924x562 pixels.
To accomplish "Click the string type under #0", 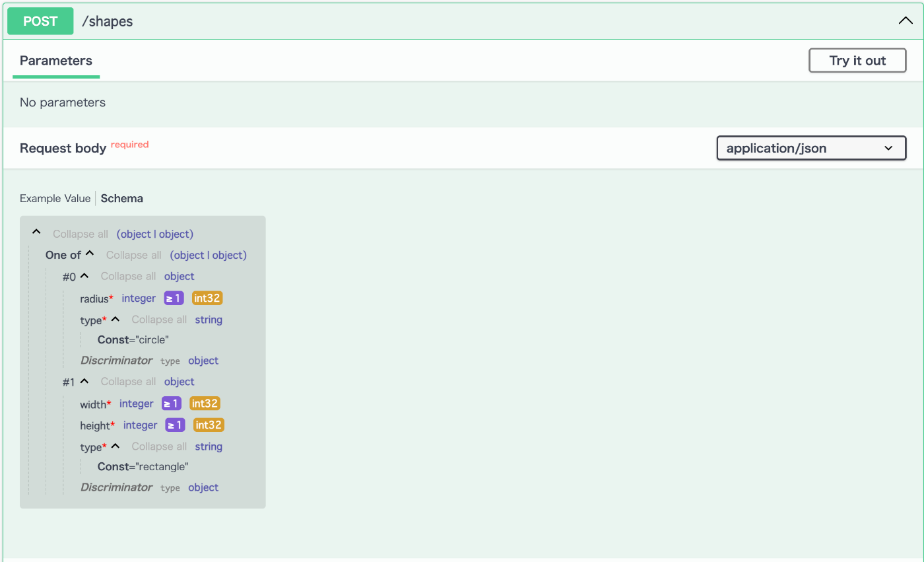I will tap(209, 320).
